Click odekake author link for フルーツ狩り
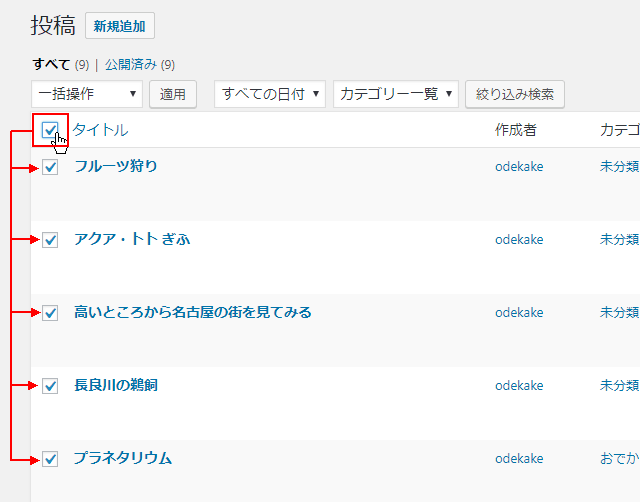This screenshot has width=640, height=502. click(x=519, y=166)
